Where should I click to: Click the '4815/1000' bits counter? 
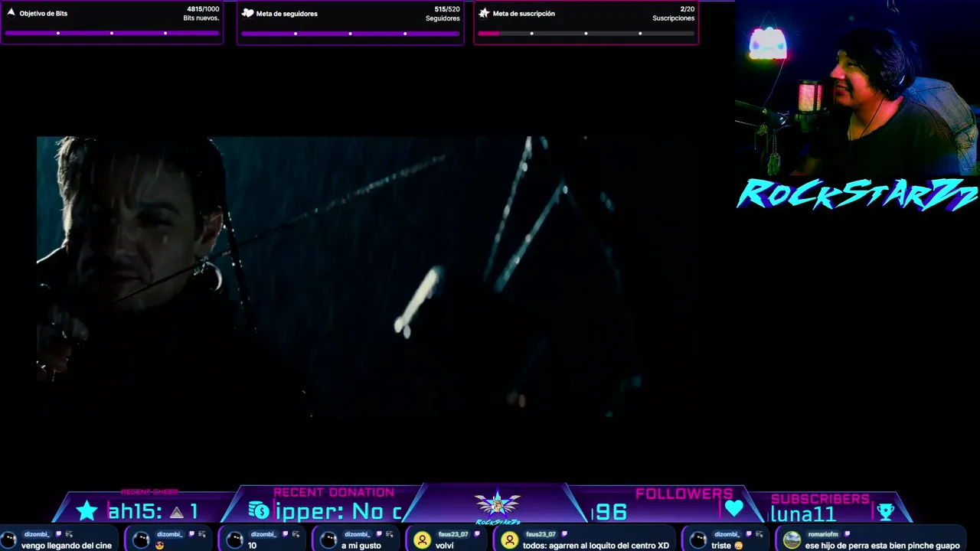(x=203, y=9)
